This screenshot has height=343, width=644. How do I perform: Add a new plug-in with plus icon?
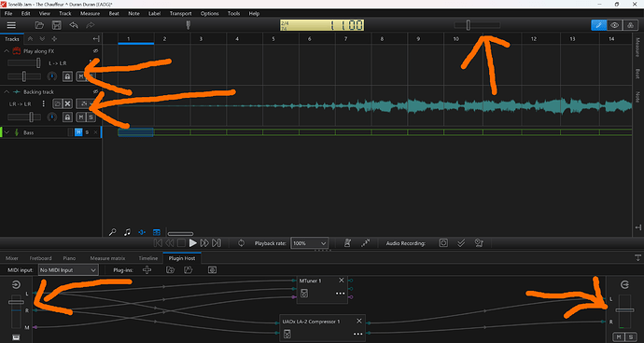(147, 270)
